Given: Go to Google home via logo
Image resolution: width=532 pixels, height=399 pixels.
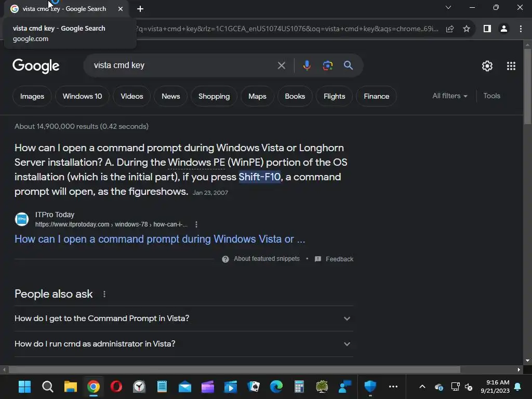Looking at the screenshot, I should click(x=36, y=66).
